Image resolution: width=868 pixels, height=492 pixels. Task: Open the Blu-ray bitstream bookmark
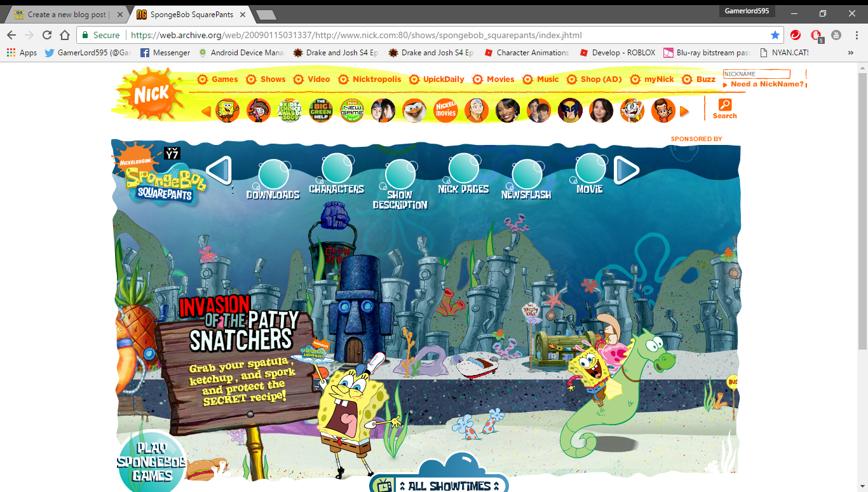point(707,53)
